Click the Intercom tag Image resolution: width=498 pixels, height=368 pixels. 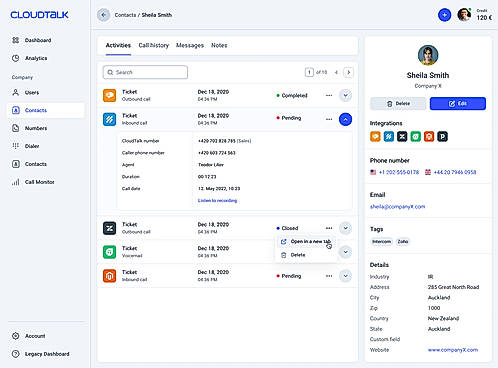[x=381, y=242]
